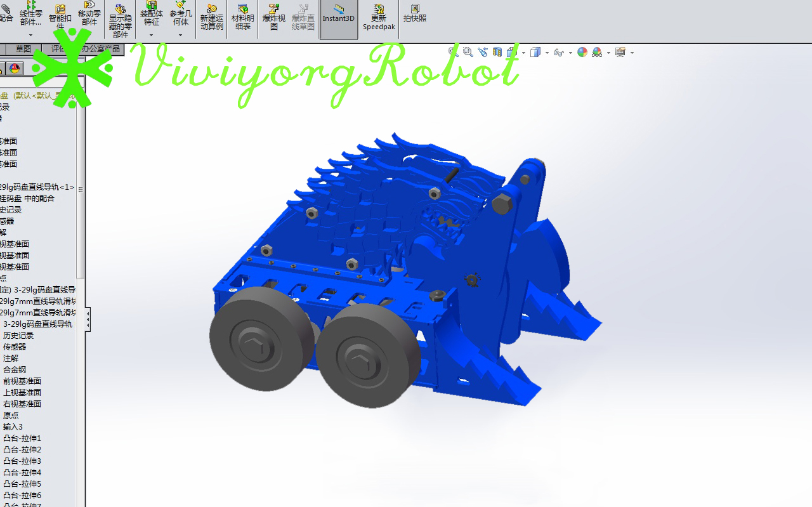
Task: Click 更新 Speedpak to refresh
Action: tap(378, 16)
